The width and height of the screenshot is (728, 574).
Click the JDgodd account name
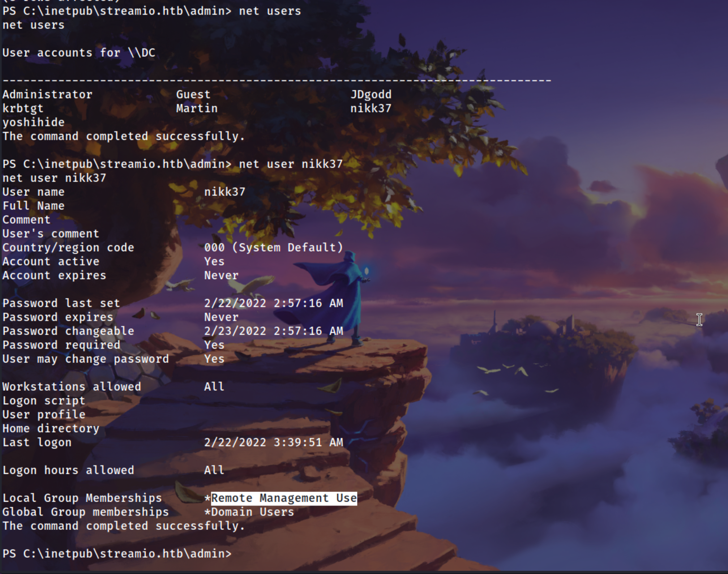[371, 94]
